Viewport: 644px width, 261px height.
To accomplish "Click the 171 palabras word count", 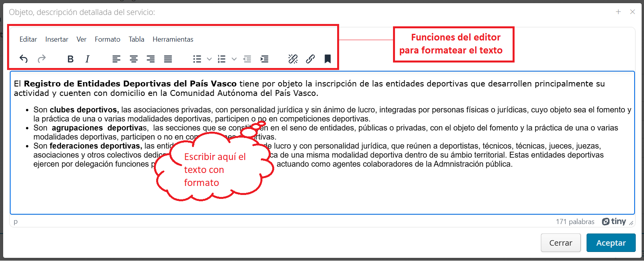I will 575,222.
